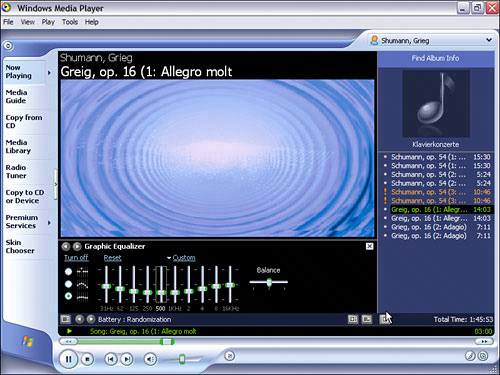Select the third equalizer slider mode radio button

68,296
